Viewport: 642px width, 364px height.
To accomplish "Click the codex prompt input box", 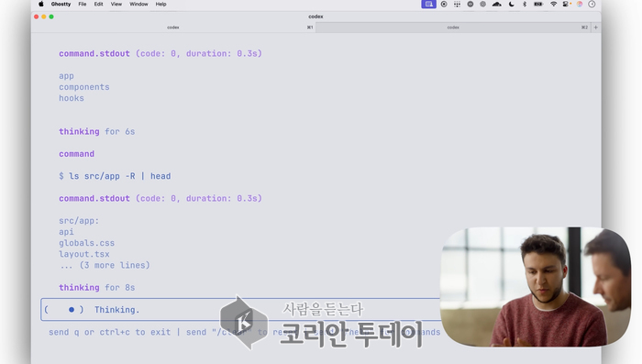I will click(240, 310).
